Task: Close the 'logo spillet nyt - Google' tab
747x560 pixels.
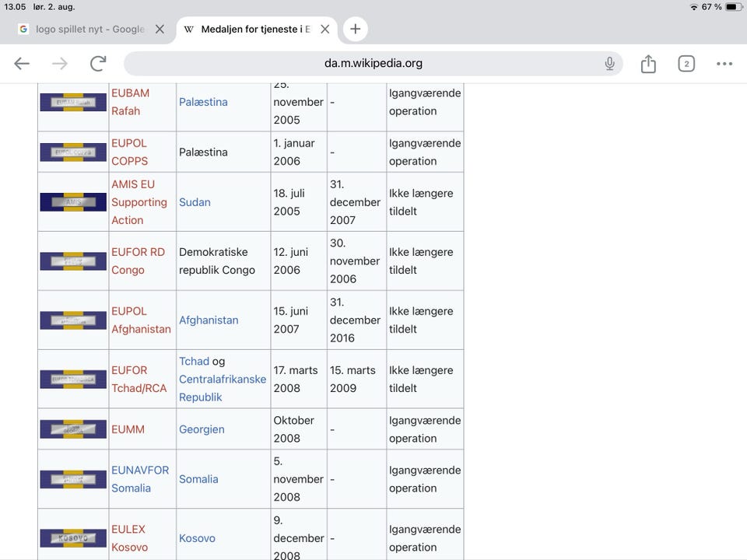Action: tap(160, 29)
